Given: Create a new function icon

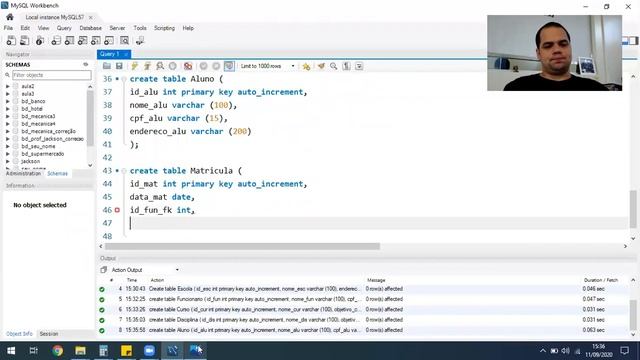Looking at the screenshot, I should (x=109, y=40).
